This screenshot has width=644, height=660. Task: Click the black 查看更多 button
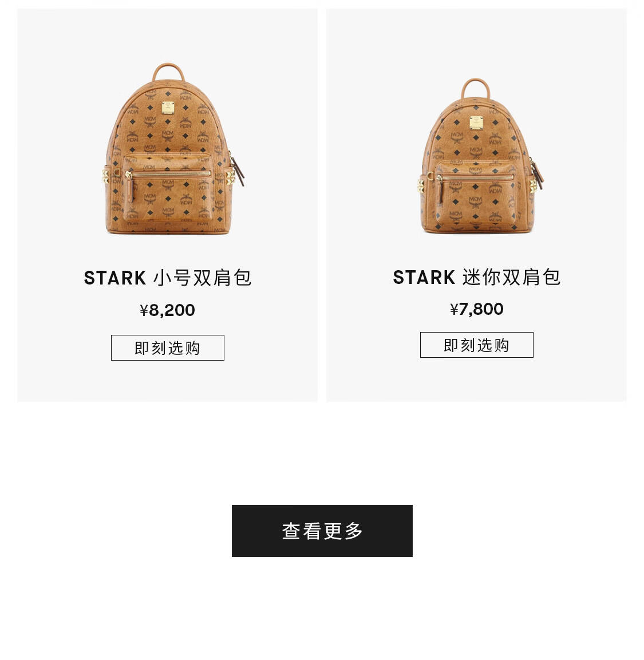click(x=322, y=531)
